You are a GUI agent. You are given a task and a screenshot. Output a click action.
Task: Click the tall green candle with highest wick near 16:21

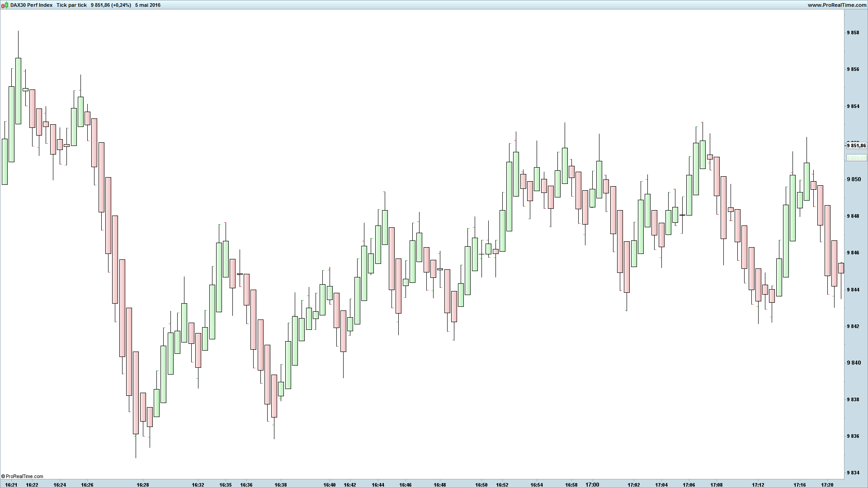[x=18, y=90]
